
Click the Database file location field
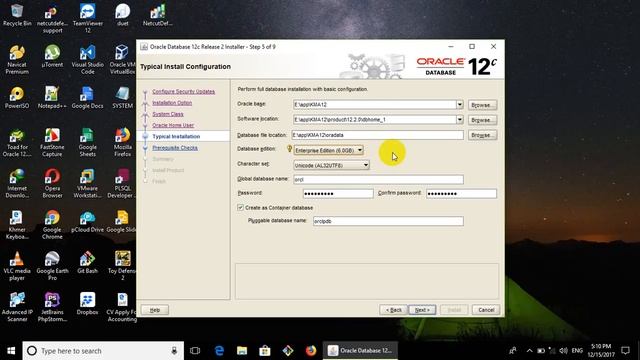[x=378, y=135]
